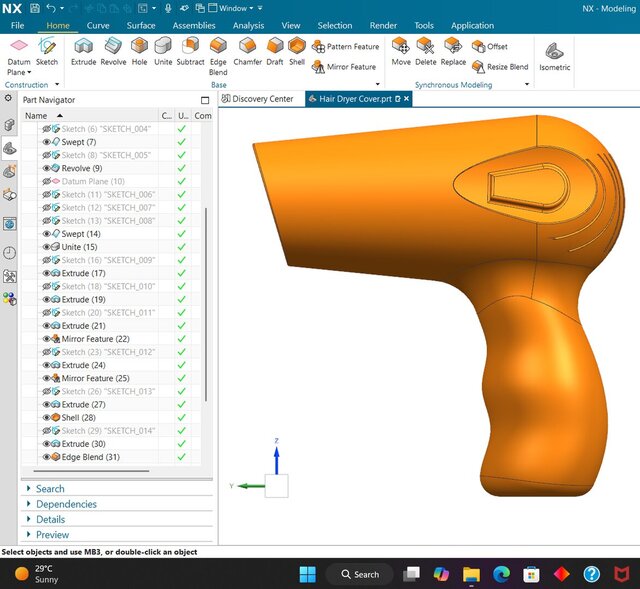640x589 pixels.
Task: Click the Replace Face tool
Action: coord(453,52)
